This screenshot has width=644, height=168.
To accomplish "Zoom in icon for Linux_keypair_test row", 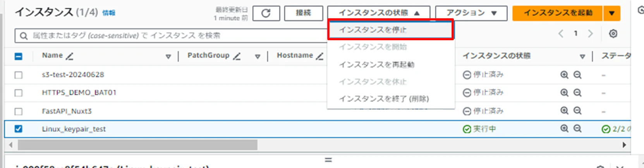I will 564,129.
